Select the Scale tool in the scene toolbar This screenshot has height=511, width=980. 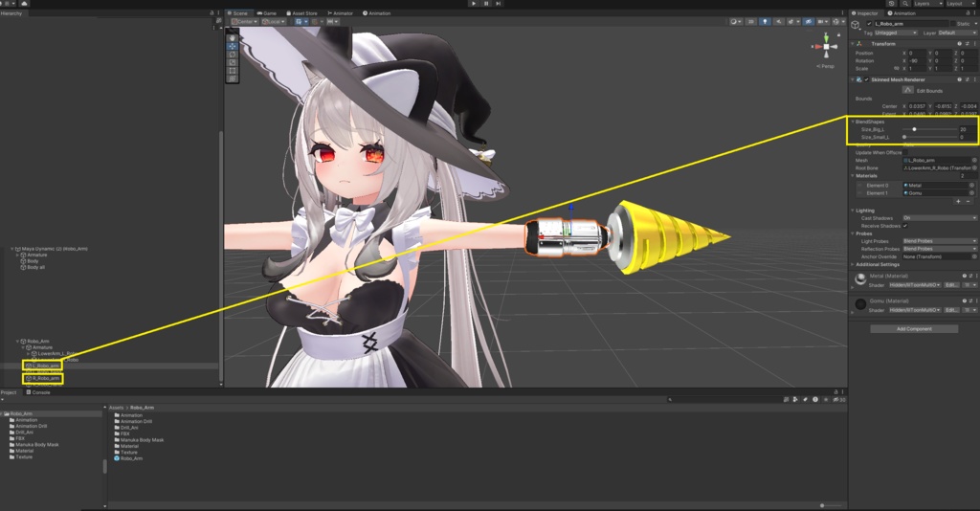click(x=233, y=62)
